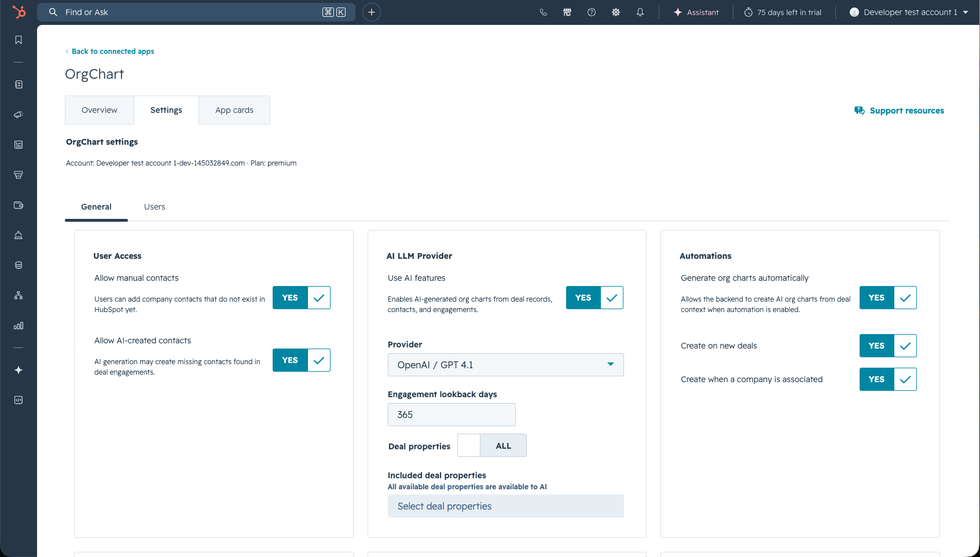Open the Automation hierarchy sidebar icon
980x557 pixels.
[x=19, y=295]
